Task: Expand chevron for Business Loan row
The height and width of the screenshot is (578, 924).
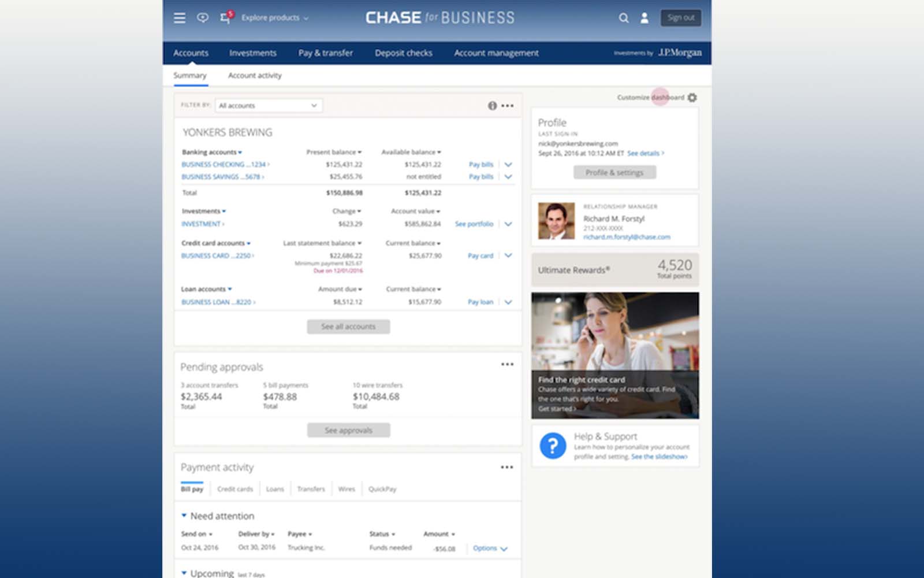Action: point(508,302)
